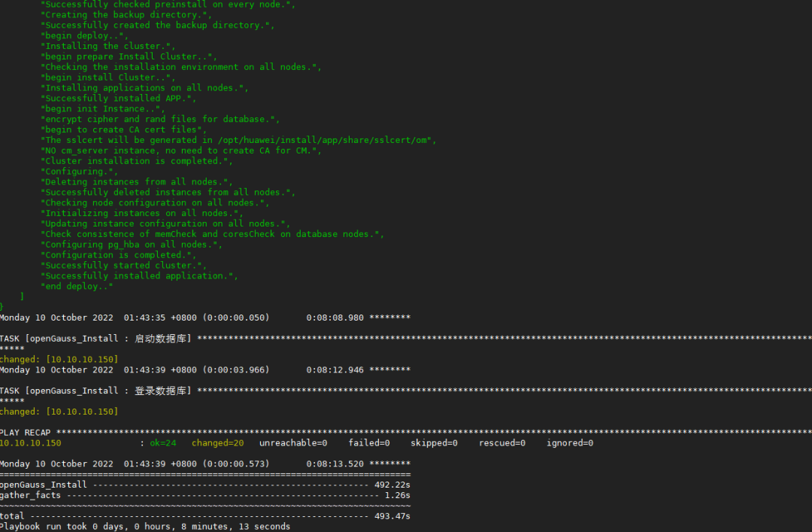The image size is (812, 532).
Task: Click the total 493.47s timing line
Action: tap(205, 516)
